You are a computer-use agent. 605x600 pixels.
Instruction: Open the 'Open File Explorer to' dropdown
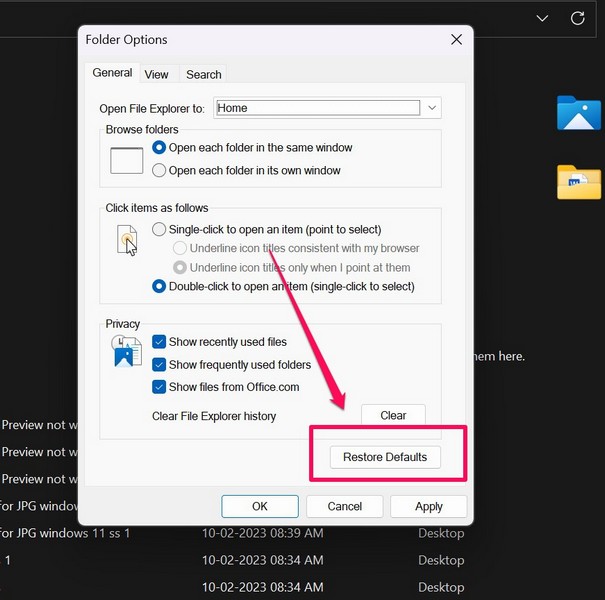click(432, 108)
